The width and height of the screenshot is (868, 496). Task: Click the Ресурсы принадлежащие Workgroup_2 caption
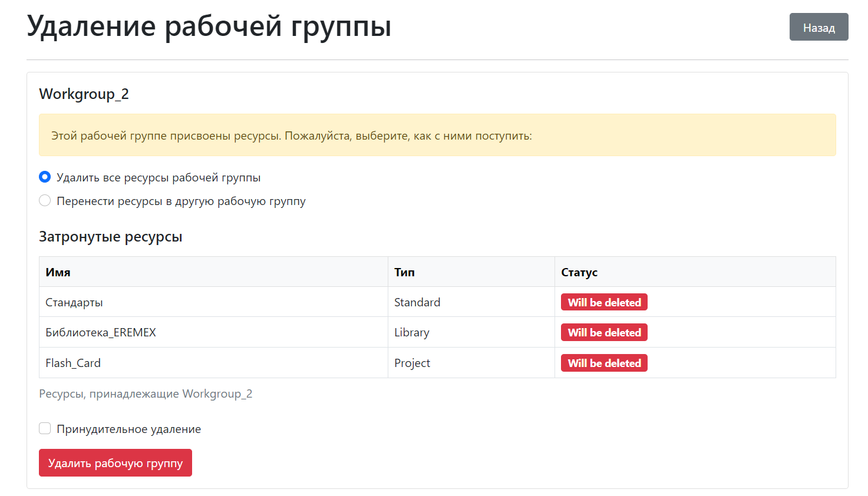(x=146, y=394)
